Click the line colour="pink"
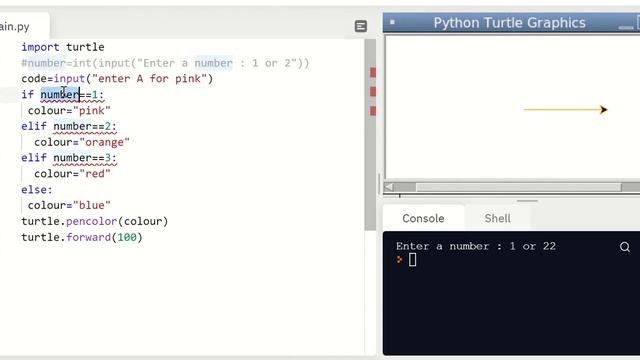 [x=69, y=111]
